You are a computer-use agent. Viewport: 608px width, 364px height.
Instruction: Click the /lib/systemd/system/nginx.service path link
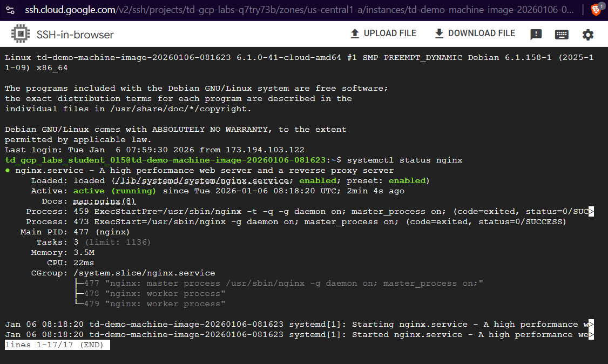201,180
